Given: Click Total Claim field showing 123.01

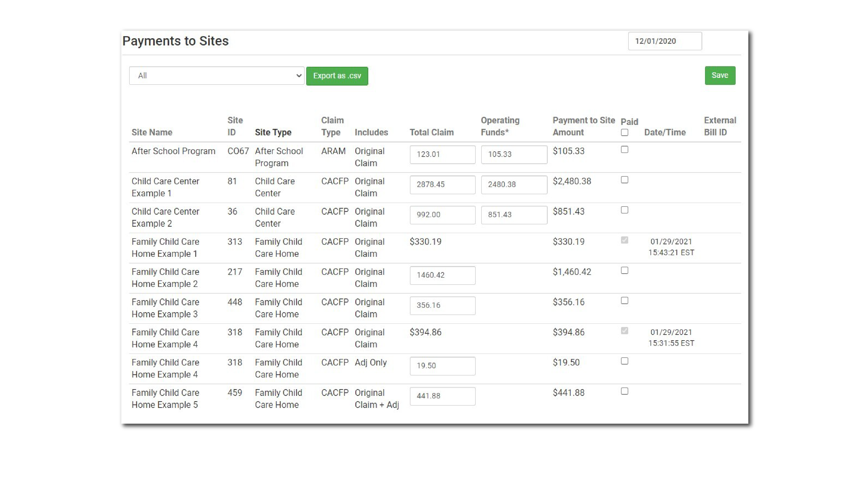Looking at the screenshot, I should tap(442, 155).
